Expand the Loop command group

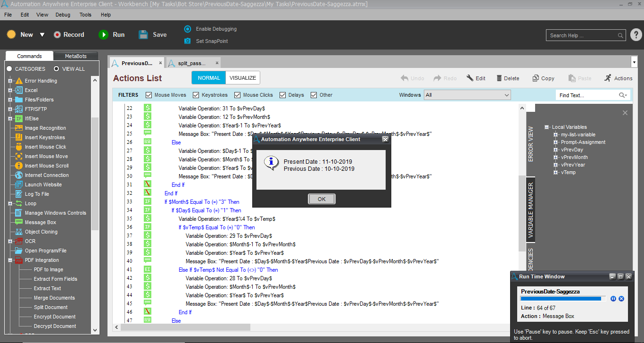pyautogui.click(x=10, y=203)
